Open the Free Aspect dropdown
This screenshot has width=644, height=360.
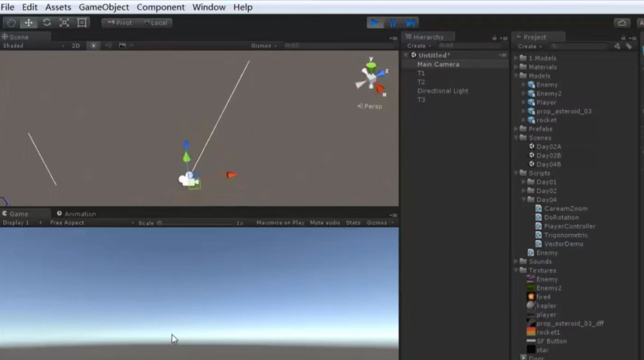[92, 223]
